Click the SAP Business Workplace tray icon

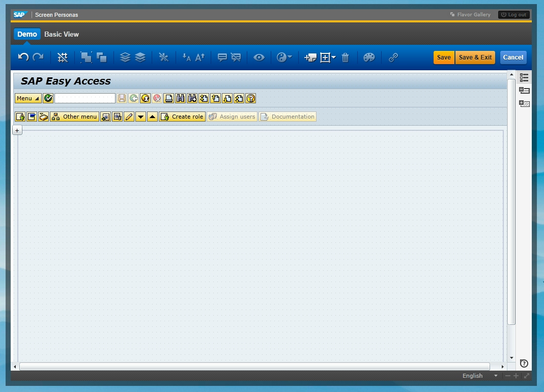coord(43,117)
